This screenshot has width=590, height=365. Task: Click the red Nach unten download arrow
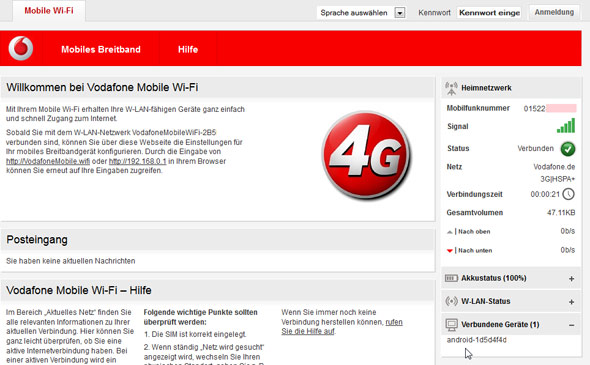(449, 251)
